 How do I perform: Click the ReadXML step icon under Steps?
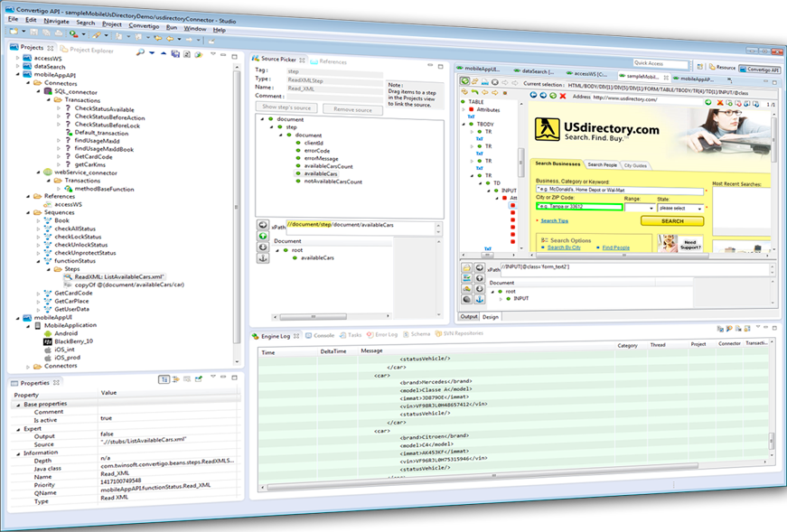[70, 277]
